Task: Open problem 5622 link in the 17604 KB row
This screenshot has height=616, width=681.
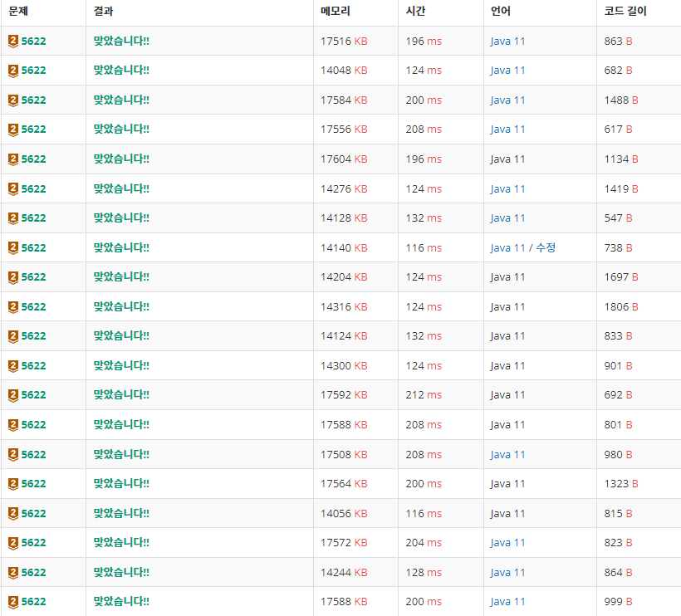Action: click(33, 159)
